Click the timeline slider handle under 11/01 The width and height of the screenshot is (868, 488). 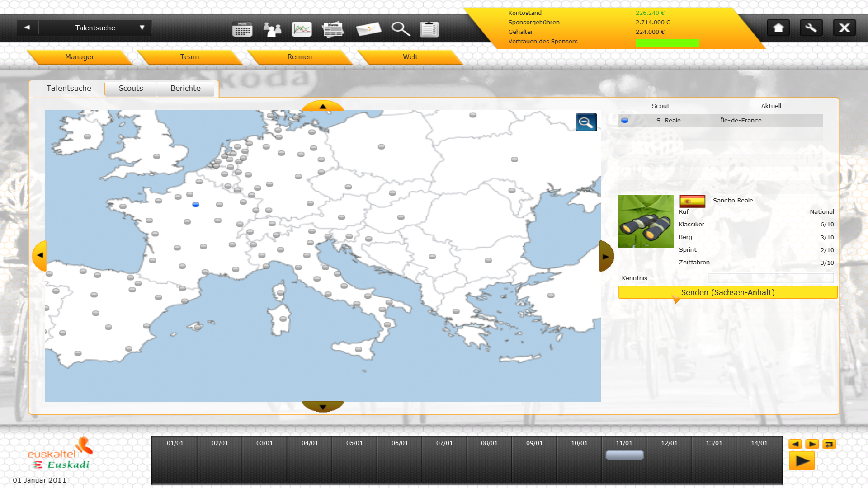[624, 455]
